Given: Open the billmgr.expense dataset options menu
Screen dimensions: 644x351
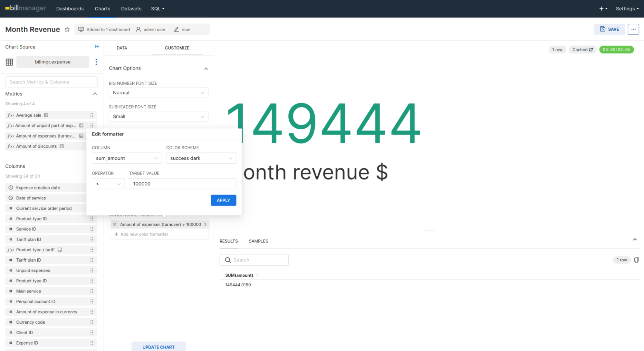Looking at the screenshot, I should point(96,62).
